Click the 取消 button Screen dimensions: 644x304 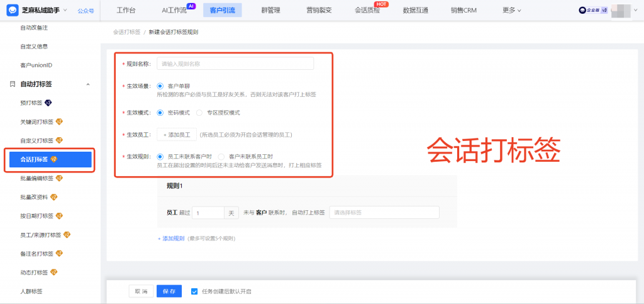141,291
